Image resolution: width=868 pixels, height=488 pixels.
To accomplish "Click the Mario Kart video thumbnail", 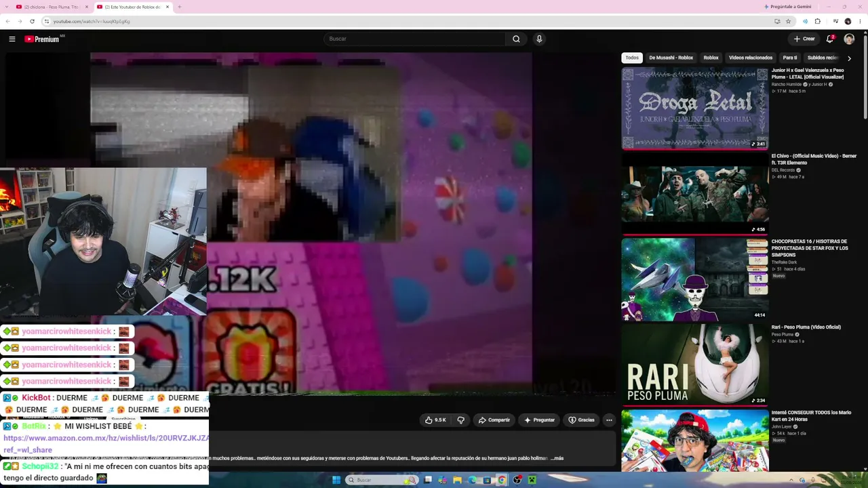I will coord(695,441).
